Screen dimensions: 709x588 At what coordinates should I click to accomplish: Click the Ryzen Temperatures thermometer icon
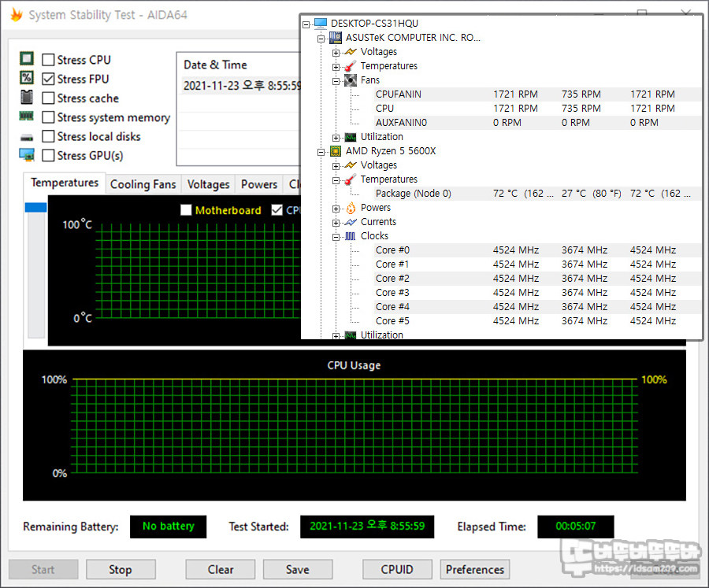pyautogui.click(x=351, y=179)
